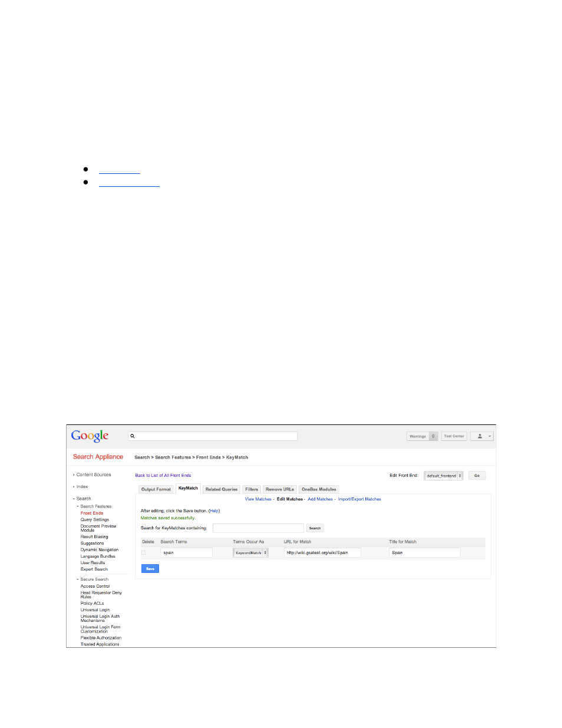
Task: Open Trusted Applications in the sidebar
Action: point(100,644)
